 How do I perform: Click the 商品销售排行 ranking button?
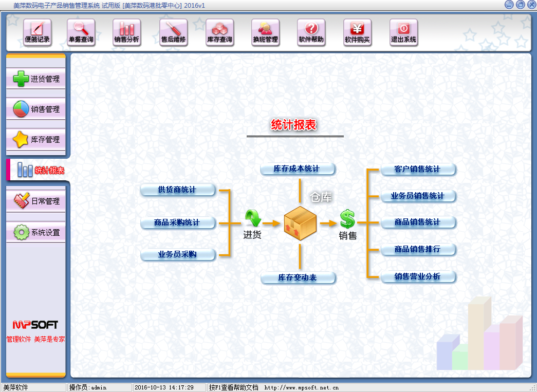point(417,249)
